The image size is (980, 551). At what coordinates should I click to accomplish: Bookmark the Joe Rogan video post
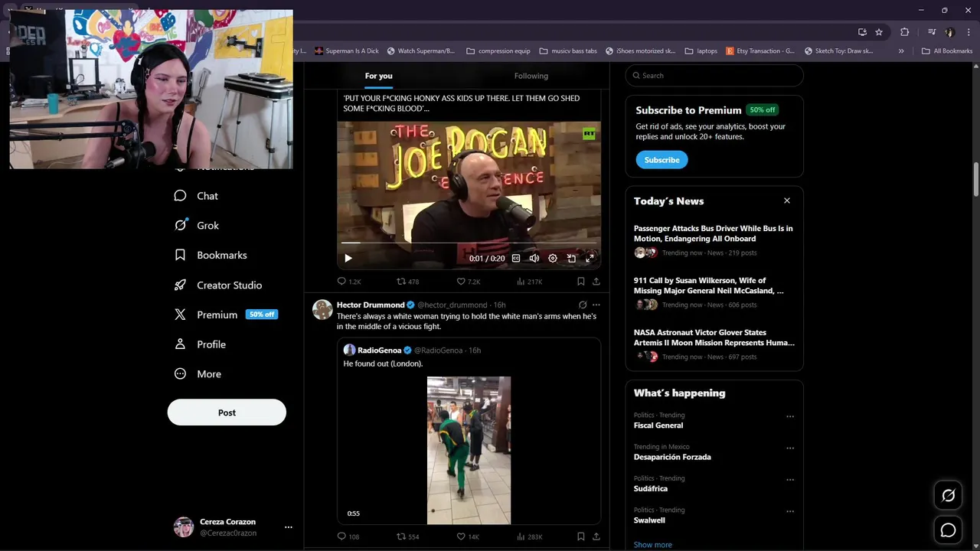pyautogui.click(x=580, y=282)
